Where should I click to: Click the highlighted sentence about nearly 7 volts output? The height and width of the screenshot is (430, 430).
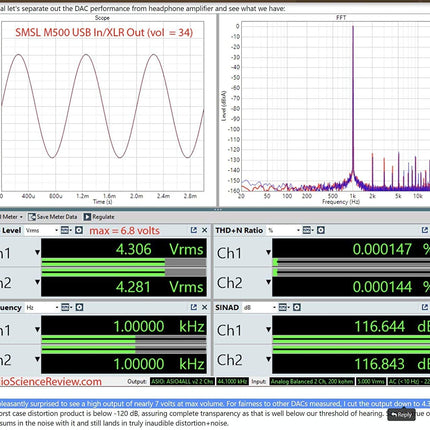215,404
